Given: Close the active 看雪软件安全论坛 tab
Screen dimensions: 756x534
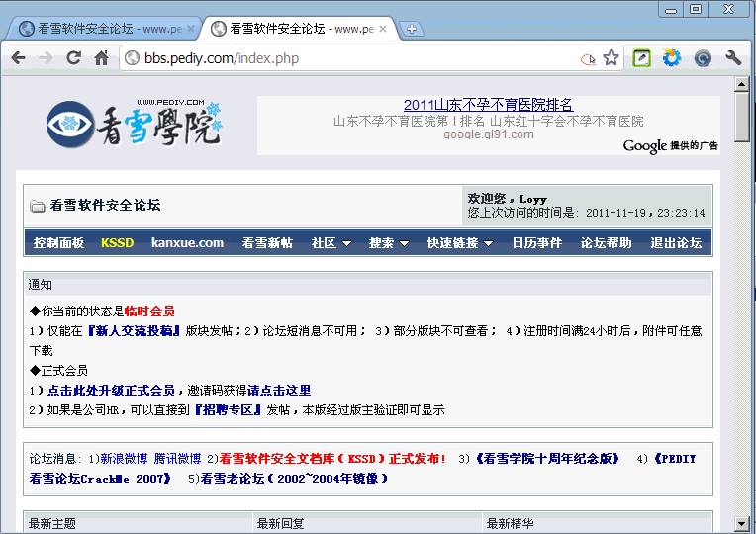Looking at the screenshot, I should [x=383, y=29].
